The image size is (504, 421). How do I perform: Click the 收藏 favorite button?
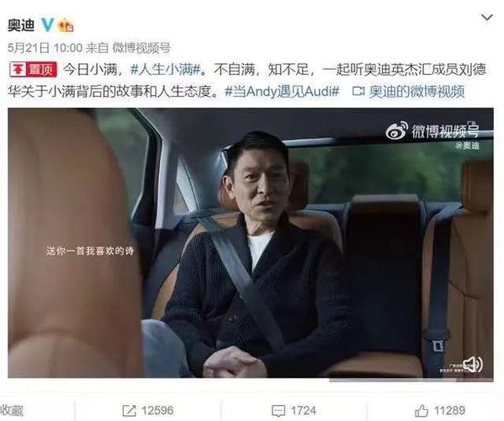tap(12, 411)
